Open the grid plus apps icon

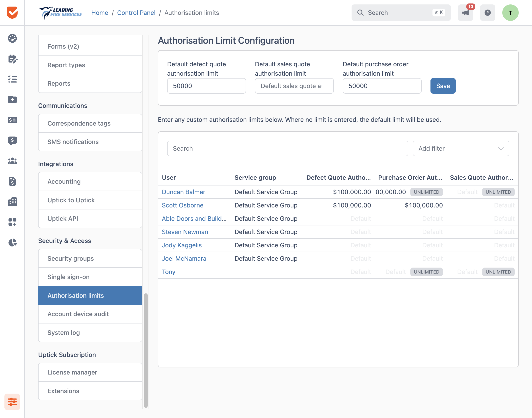12,222
